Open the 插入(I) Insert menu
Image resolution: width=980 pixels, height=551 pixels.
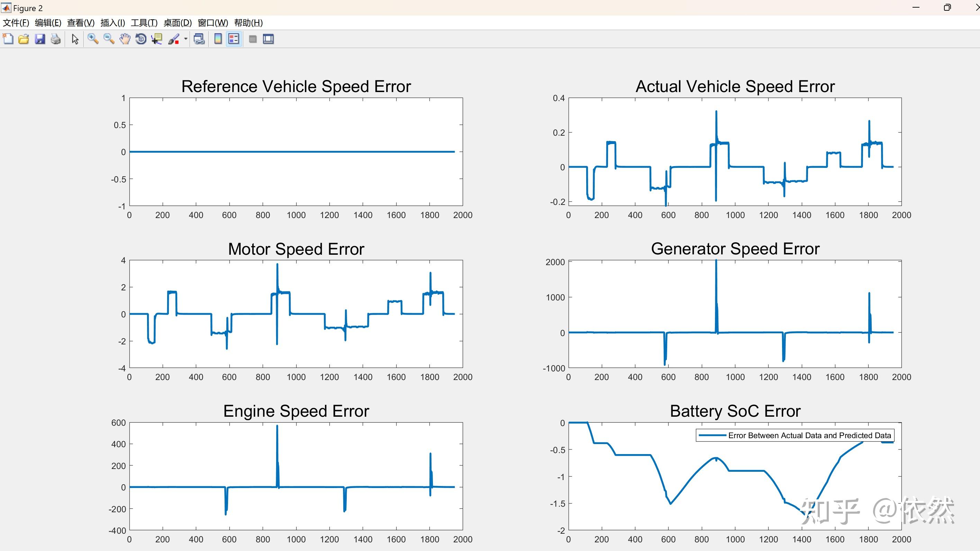pos(112,23)
